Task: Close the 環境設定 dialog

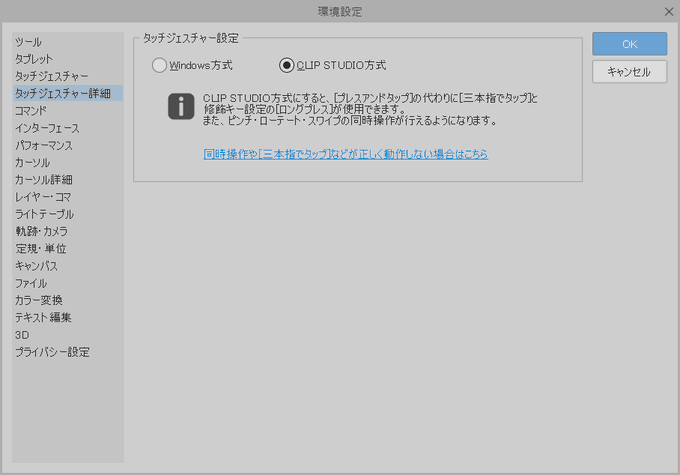Action: click(x=669, y=12)
